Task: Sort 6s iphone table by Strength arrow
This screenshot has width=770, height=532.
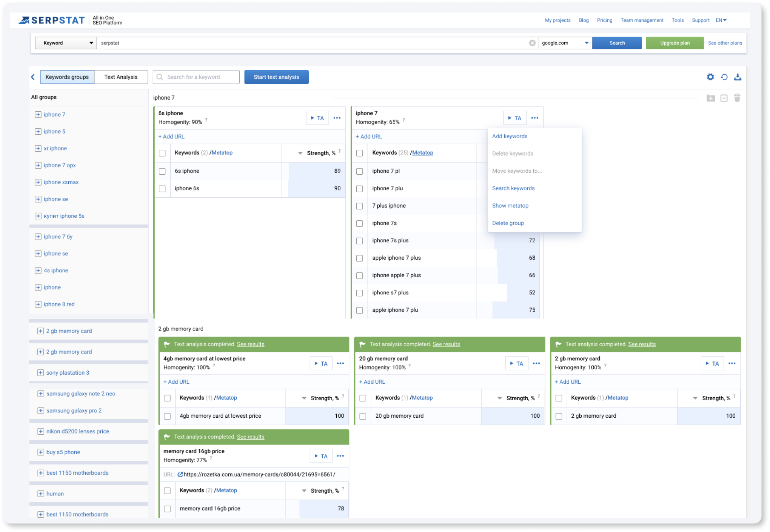Action: point(300,153)
